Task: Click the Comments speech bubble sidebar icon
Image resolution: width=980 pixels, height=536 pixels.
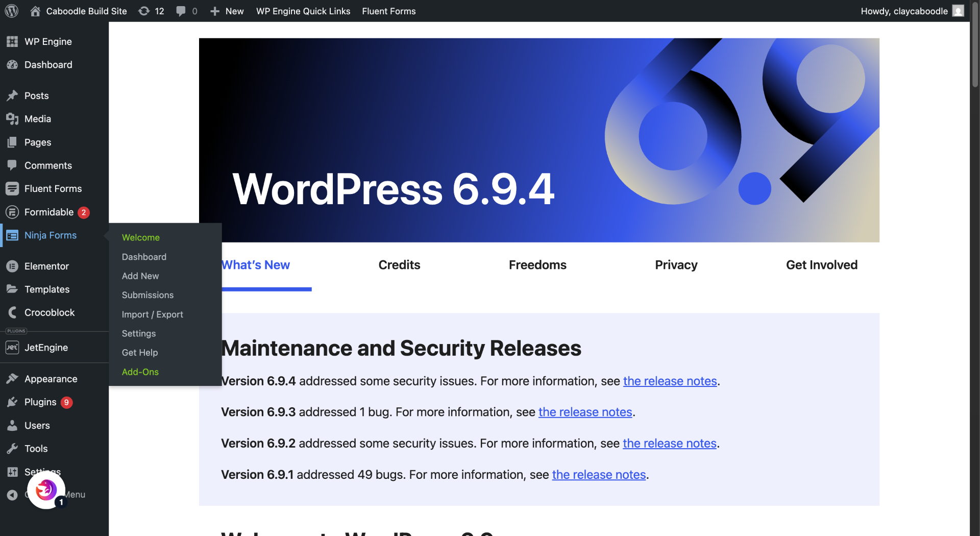Action: (x=12, y=165)
